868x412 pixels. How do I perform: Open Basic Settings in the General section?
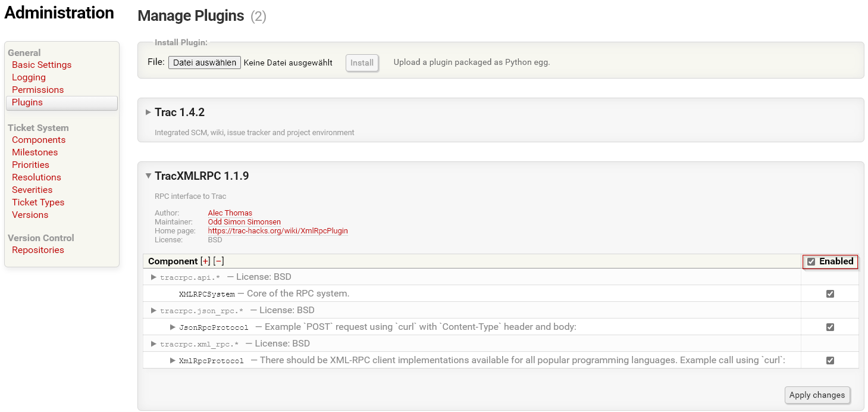pos(42,64)
